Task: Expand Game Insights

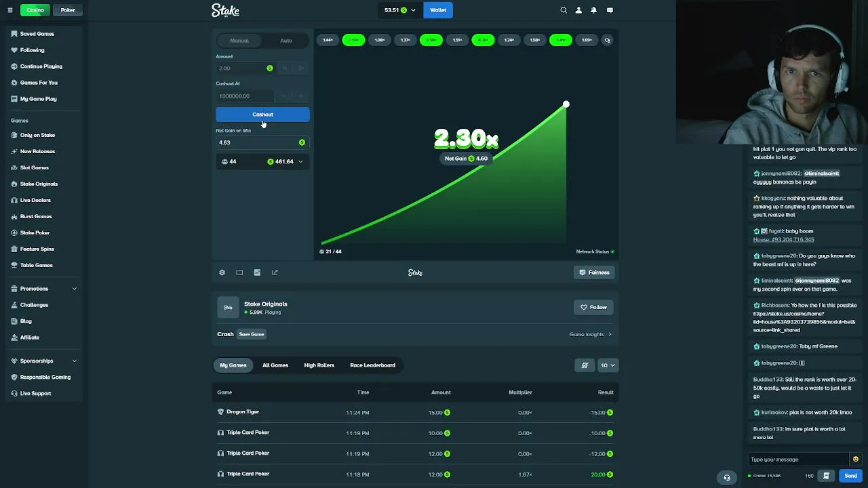Action: tap(591, 334)
